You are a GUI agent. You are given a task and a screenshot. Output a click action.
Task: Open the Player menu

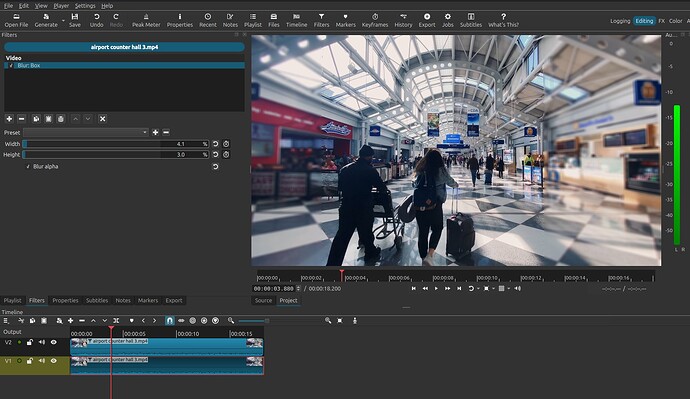point(61,6)
